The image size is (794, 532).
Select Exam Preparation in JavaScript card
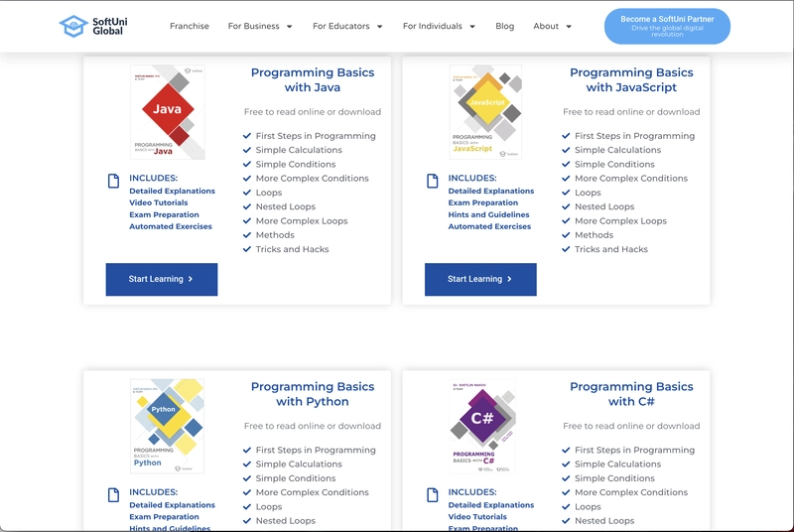click(x=483, y=202)
